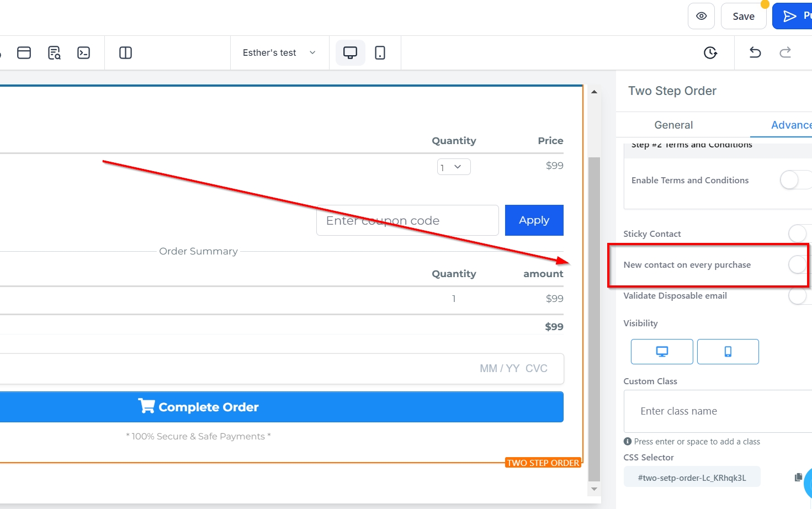Image resolution: width=812 pixels, height=509 pixels.
Task: Click the page search settings icon
Action: (x=54, y=52)
